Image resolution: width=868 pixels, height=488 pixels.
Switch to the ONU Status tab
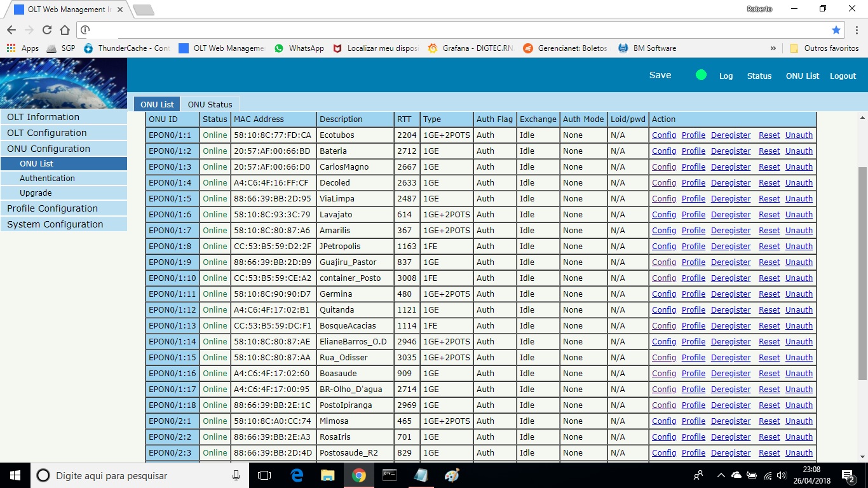(x=210, y=104)
